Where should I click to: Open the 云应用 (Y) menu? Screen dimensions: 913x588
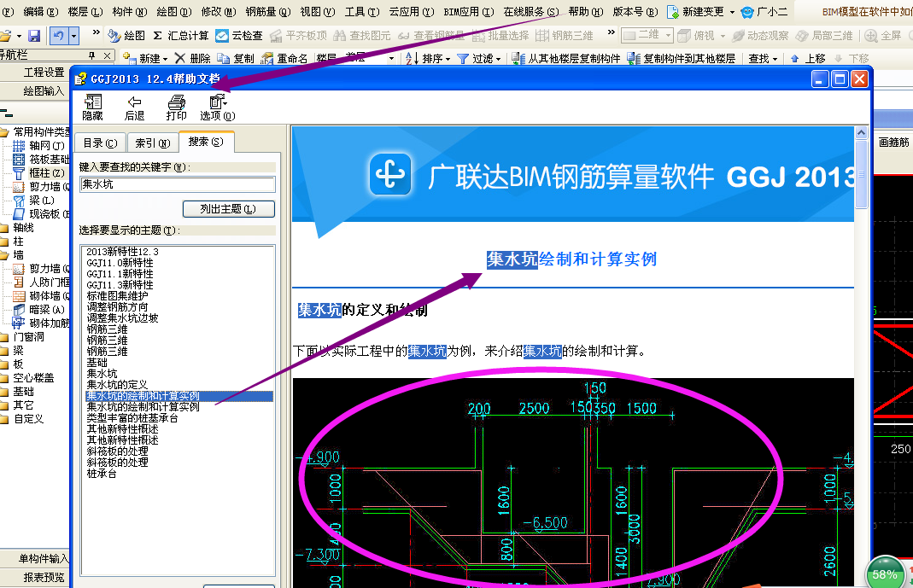412,12
